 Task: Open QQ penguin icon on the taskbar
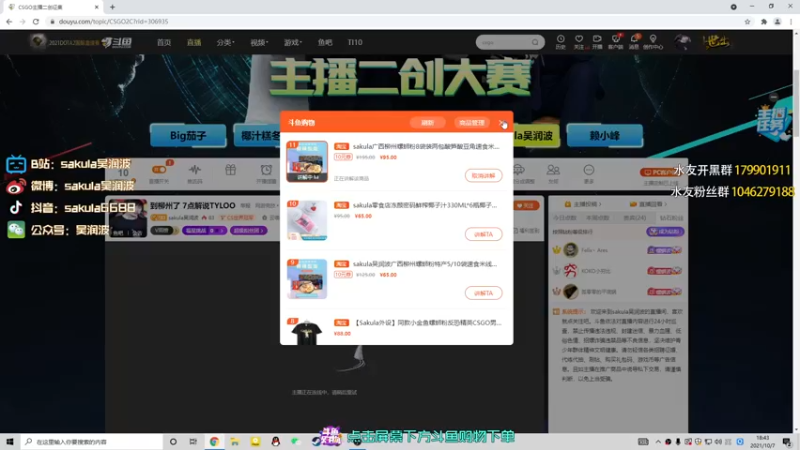(276, 441)
